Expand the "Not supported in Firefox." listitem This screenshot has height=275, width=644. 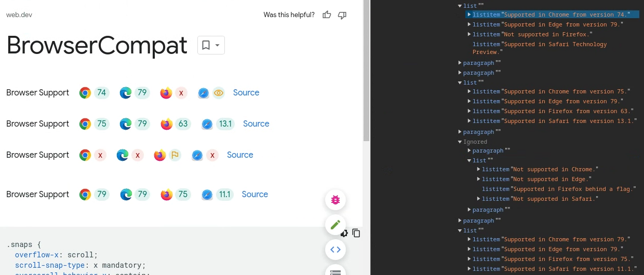pos(469,34)
